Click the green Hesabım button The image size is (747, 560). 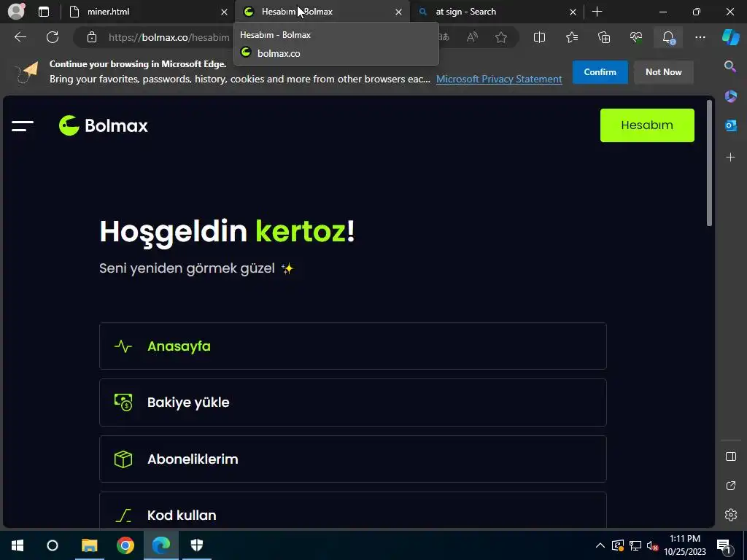coord(647,125)
